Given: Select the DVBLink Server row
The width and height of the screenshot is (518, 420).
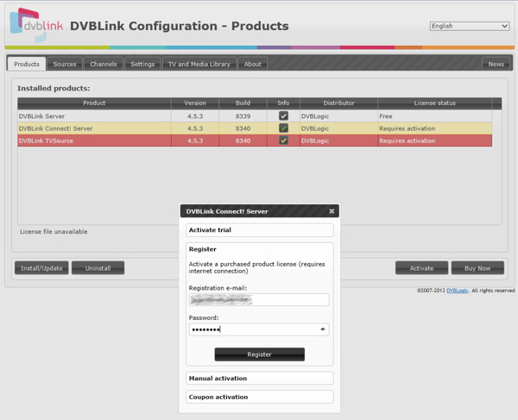Looking at the screenshot, I should [x=255, y=116].
